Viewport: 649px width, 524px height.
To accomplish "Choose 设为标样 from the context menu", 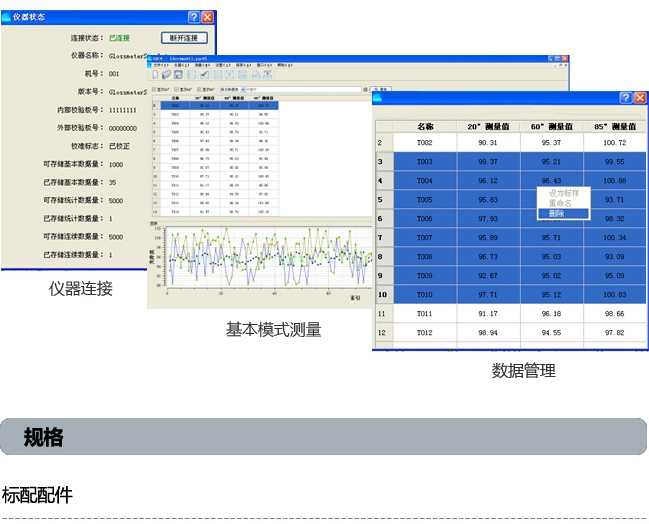I will [x=563, y=192].
